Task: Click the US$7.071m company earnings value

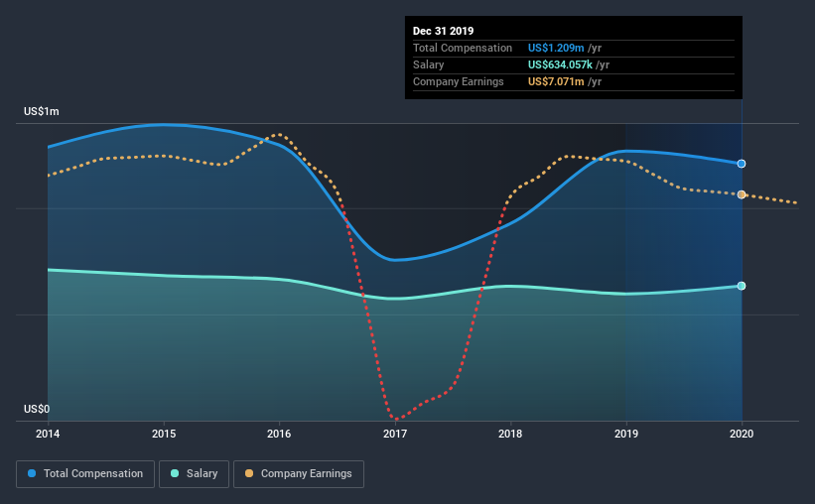Action: tap(556, 81)
